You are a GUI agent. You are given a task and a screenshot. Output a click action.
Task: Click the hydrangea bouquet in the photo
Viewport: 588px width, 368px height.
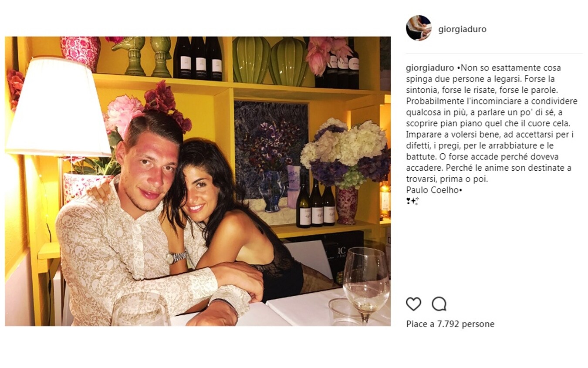[345, 154]
